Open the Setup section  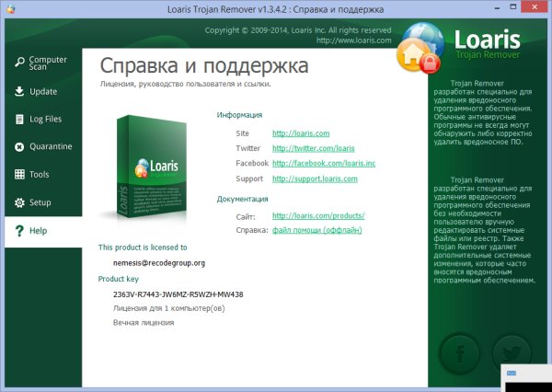coord(40,202)
